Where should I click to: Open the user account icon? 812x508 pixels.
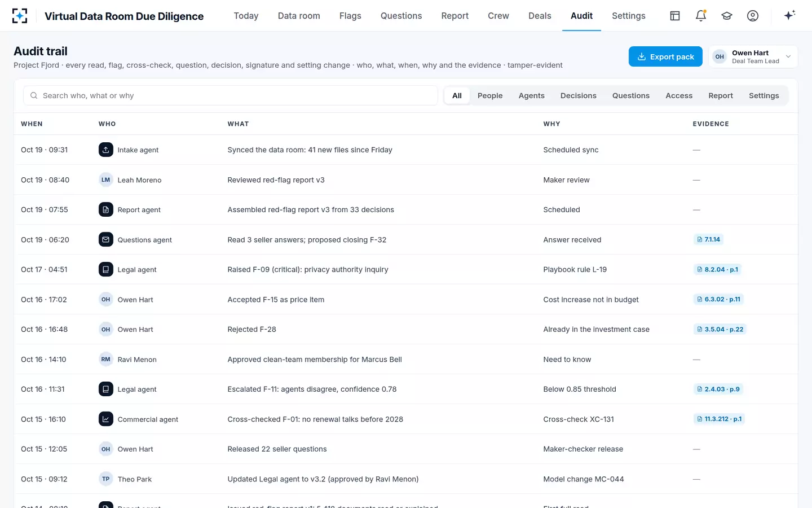pyautogui.click(x=753, y=16)
